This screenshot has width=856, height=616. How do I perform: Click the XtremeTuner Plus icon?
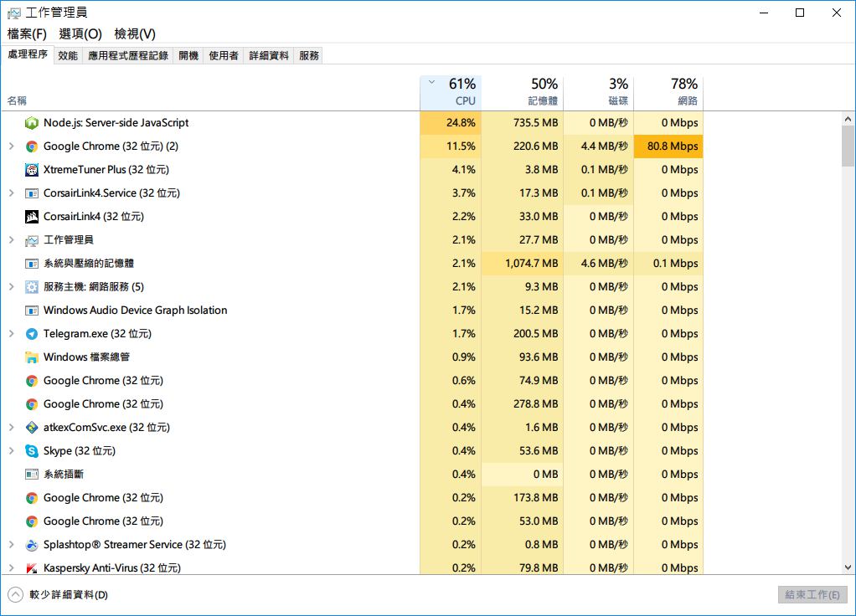pos(32,170)
